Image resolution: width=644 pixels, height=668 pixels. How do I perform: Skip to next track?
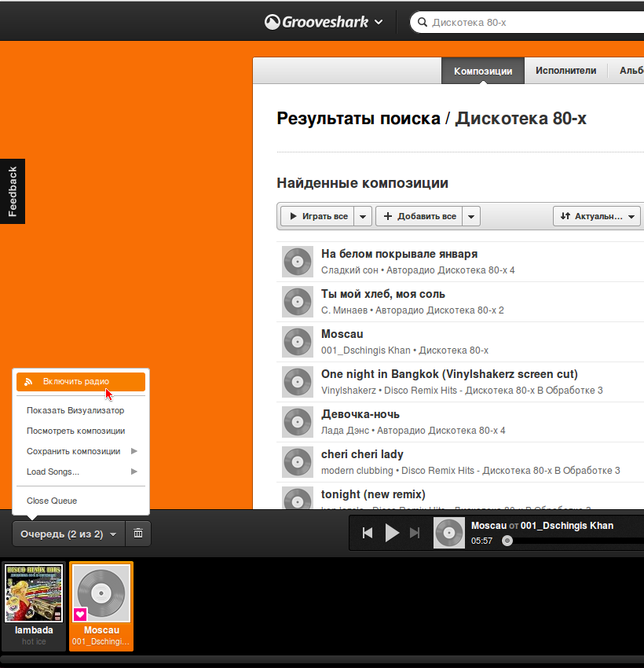[x=415, y=533]
